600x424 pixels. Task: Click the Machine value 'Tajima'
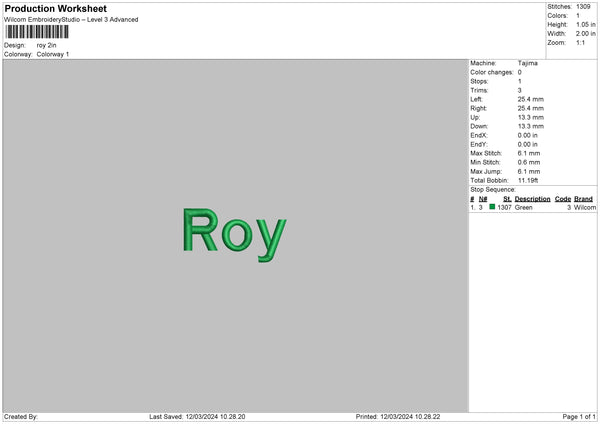click(x=528, y=63)
